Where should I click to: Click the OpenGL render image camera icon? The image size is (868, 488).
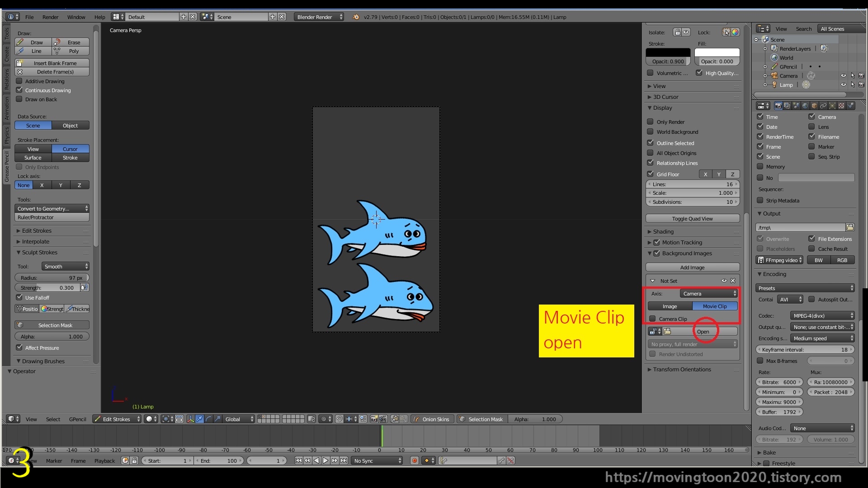374,419
